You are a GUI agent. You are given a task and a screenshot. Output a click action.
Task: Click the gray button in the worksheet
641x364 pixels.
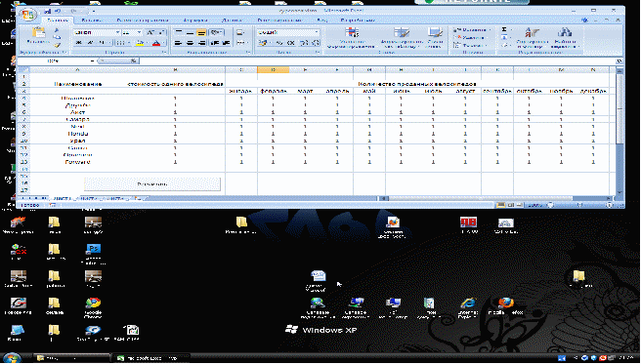tap(152, 184)
